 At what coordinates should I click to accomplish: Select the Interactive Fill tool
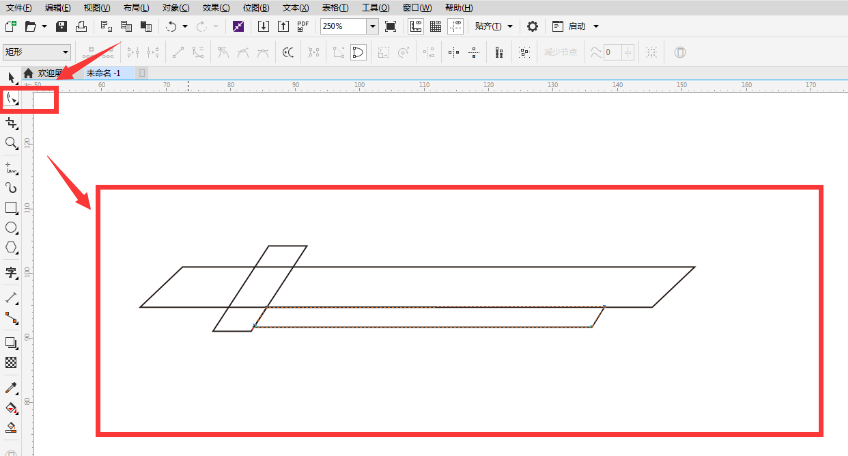[x=11, y=408]
